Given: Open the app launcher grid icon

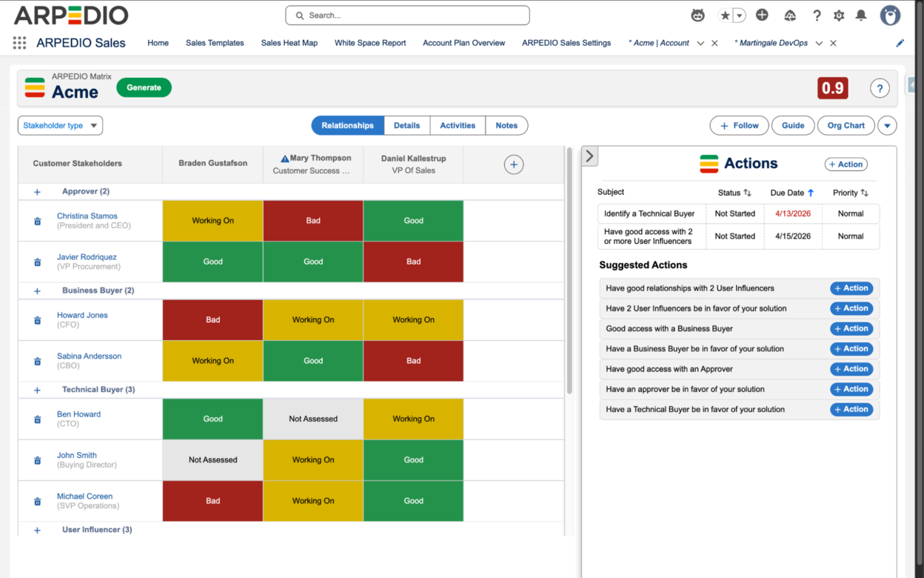Looking at the screenshot, I should point(19,43).
